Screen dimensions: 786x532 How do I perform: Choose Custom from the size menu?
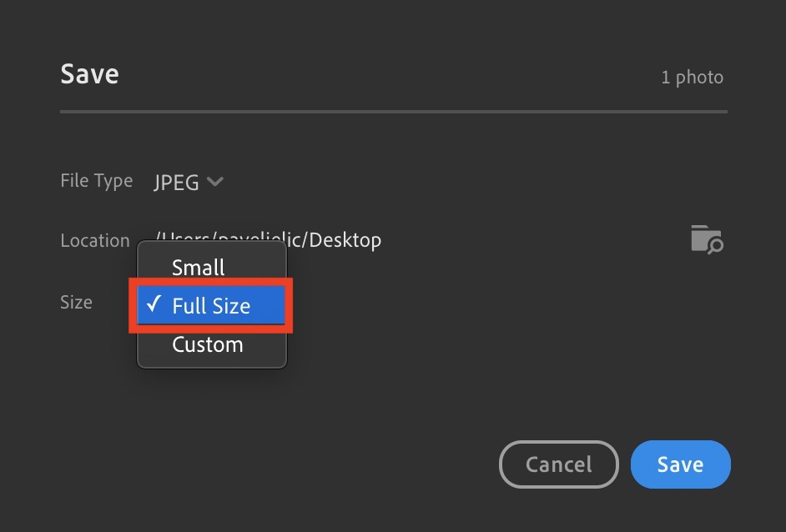point(208,344)
